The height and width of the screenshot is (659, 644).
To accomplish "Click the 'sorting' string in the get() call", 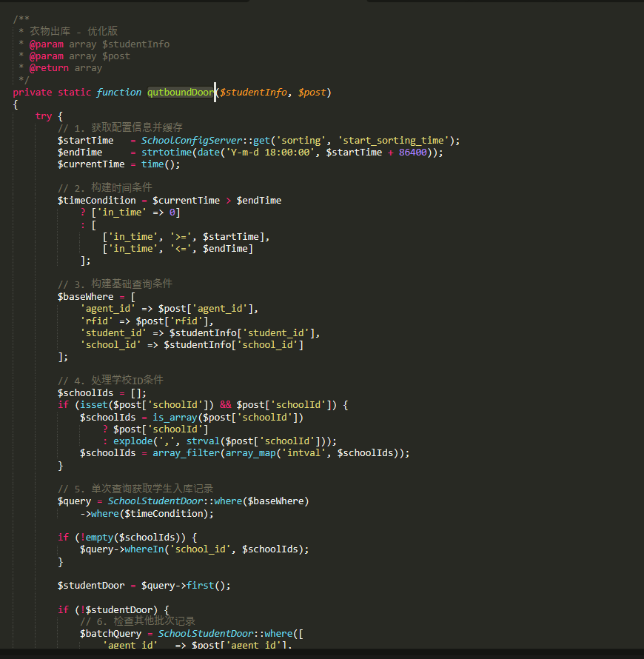I will click(x=301, y=141).
